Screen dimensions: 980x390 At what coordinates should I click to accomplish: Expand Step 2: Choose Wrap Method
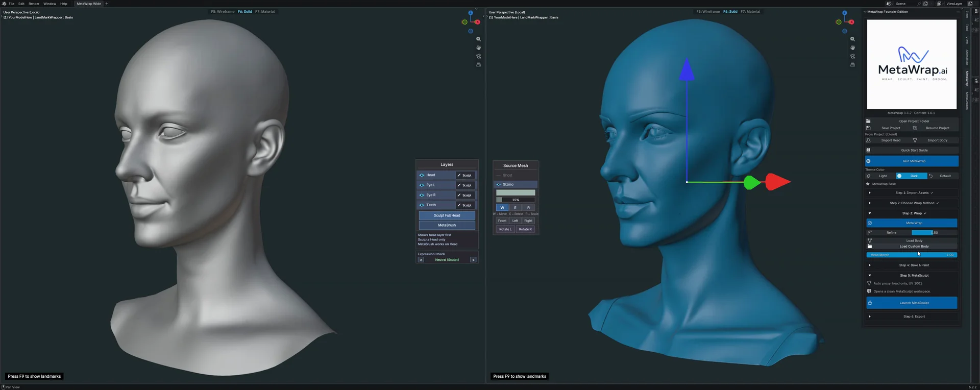(912, 203)
